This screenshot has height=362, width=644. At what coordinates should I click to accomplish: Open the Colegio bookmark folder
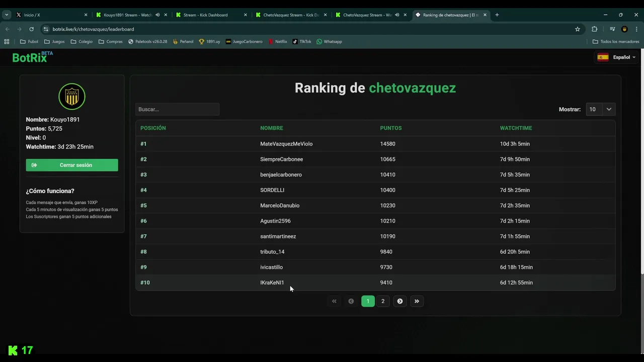(x=82, y=42)
